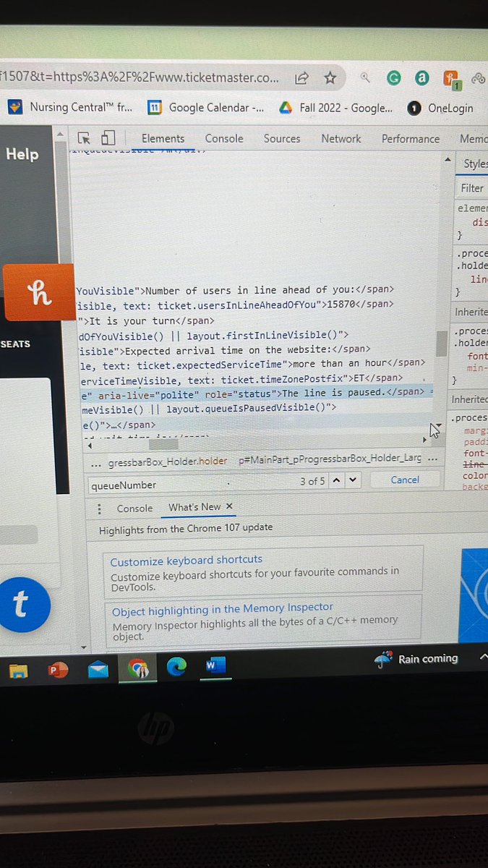Click the scroll-up arrow of Elements panel
The image size is (488, 868).
pyautogui.click(x=448, y=160)
